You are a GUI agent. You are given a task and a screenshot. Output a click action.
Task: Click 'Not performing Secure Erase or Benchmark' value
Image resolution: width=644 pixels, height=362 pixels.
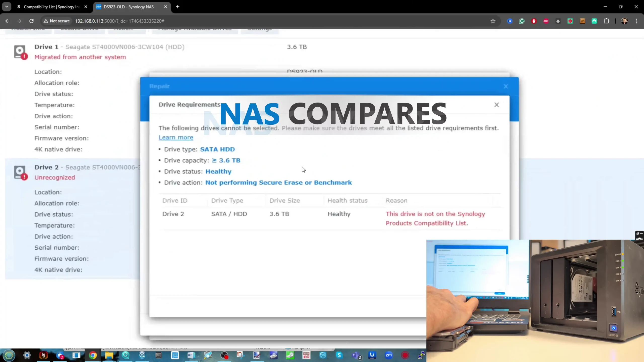click(x=278, y=183)
